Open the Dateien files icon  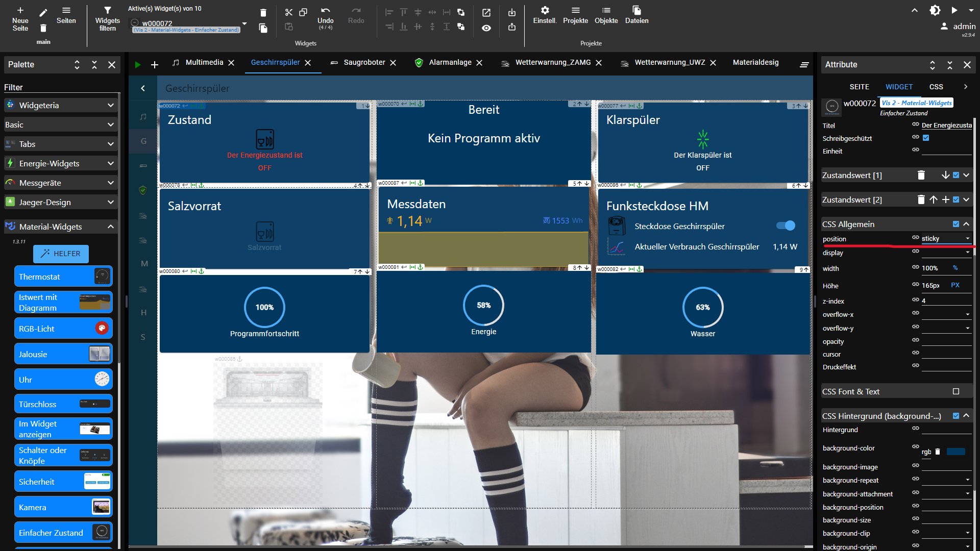tap(636, 10)
